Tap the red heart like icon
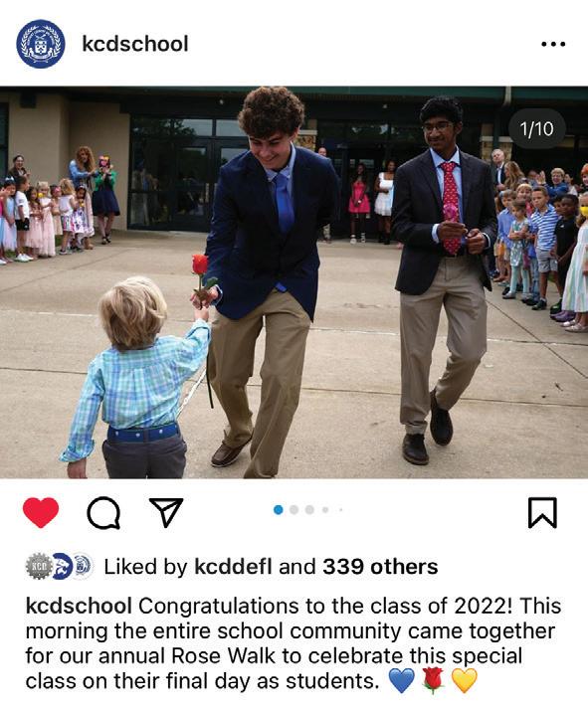Image resolution: width=588 pixels, height=712 pixels. point(41,512)
